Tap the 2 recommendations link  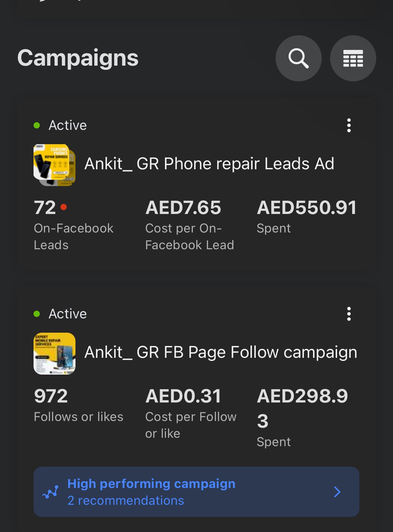(126, 501)
